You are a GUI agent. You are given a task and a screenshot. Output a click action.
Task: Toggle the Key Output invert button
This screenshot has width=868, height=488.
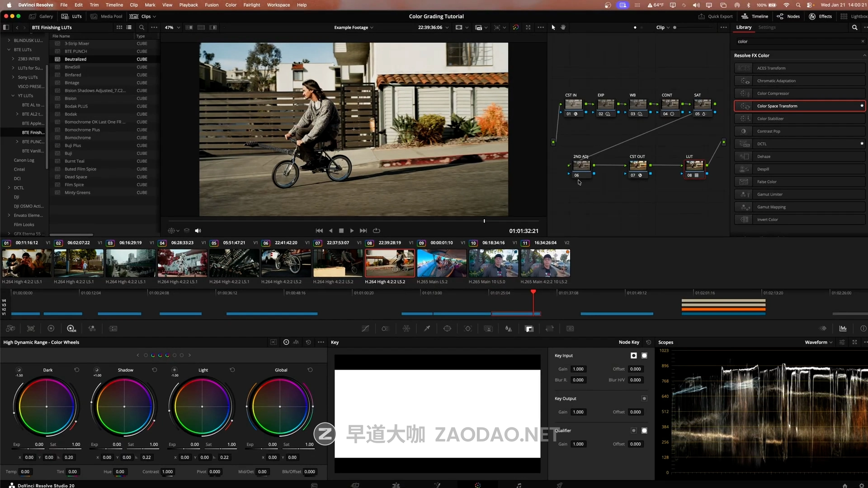tap(644, 399)
